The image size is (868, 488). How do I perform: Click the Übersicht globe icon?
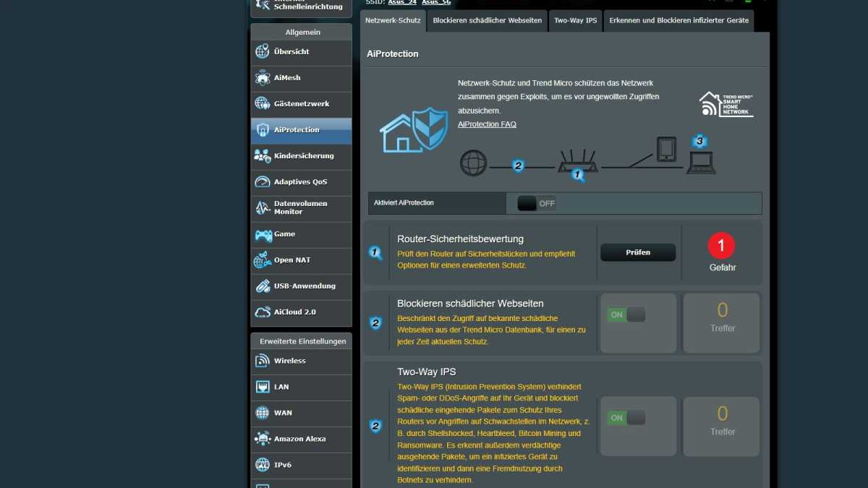click(x=263, y=52)
